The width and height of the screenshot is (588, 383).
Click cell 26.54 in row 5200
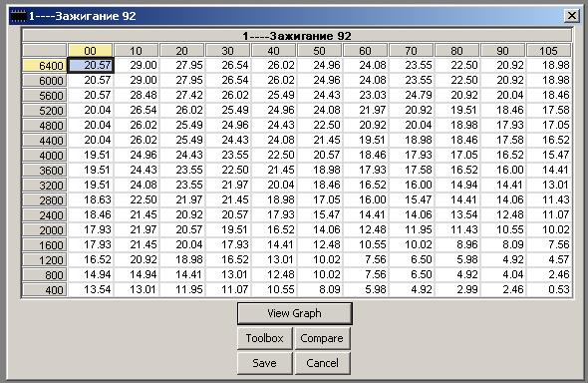137,110
